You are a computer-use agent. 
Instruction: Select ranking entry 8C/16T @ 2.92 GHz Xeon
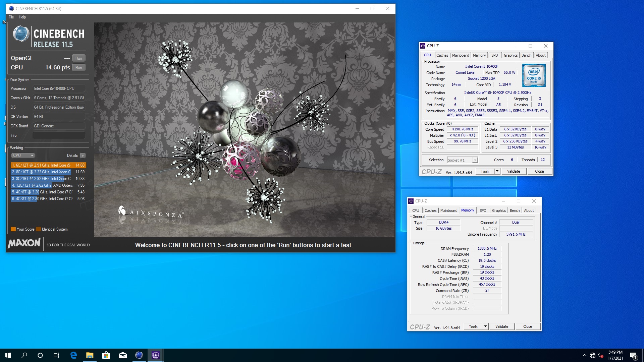(x=48, y=179)
